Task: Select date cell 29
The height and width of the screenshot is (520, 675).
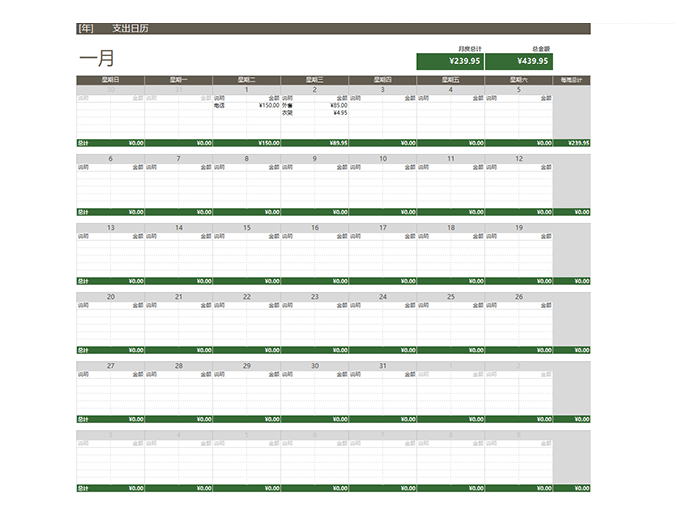Action: 247,366
